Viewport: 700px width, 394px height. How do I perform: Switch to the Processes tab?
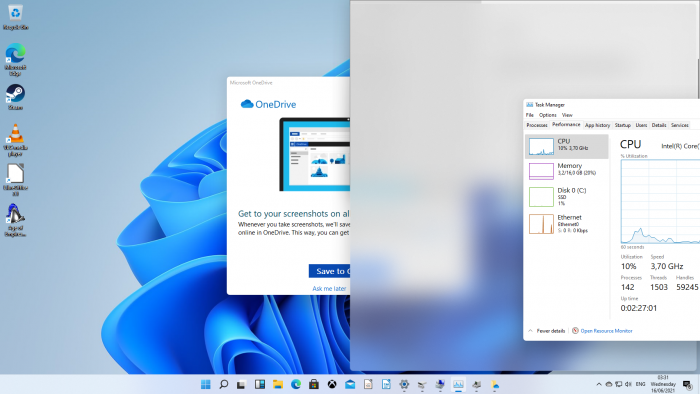point(537,125)
